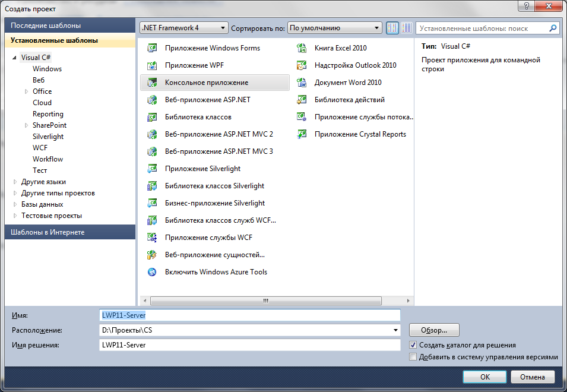Expand the SharePoint tree node
The width and height of the screenshot is (567, 392).
tap(26, 125)
